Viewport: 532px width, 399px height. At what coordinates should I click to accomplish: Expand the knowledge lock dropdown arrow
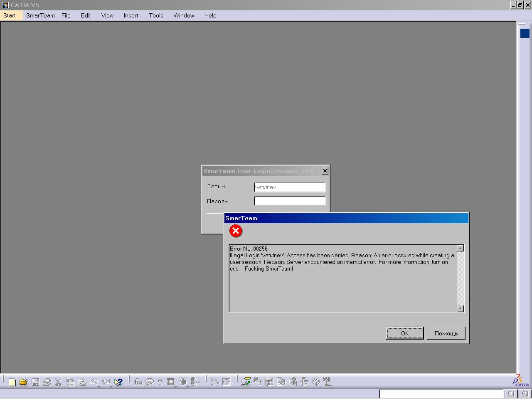point(188,387)
